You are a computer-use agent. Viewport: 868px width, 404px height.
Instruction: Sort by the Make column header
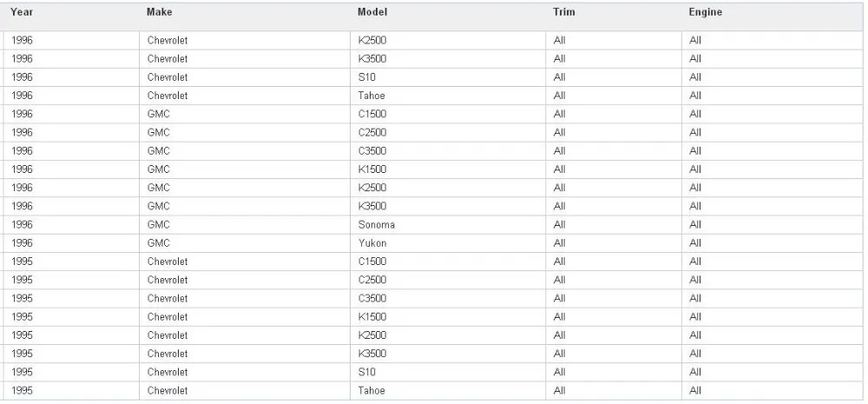(158, 12)
